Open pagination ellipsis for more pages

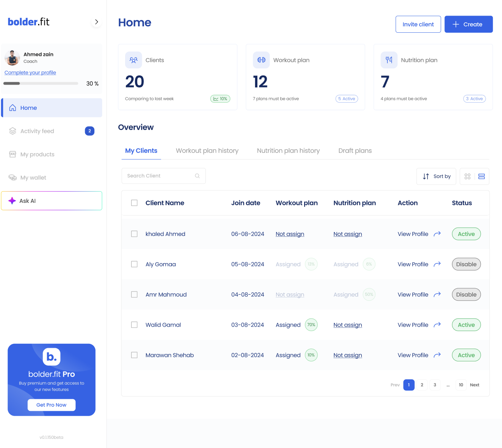point(448,385)
